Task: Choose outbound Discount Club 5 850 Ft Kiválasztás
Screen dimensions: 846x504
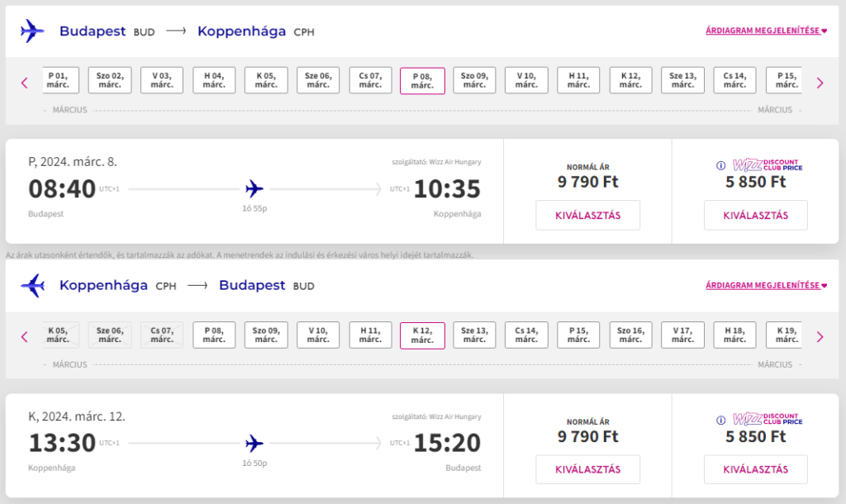Action: (x=755, y=216)
